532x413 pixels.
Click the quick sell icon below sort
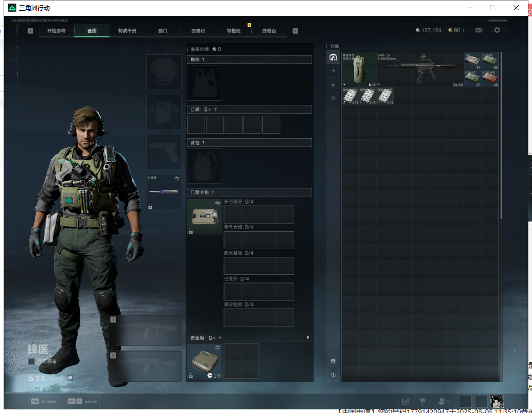point(333,375)
